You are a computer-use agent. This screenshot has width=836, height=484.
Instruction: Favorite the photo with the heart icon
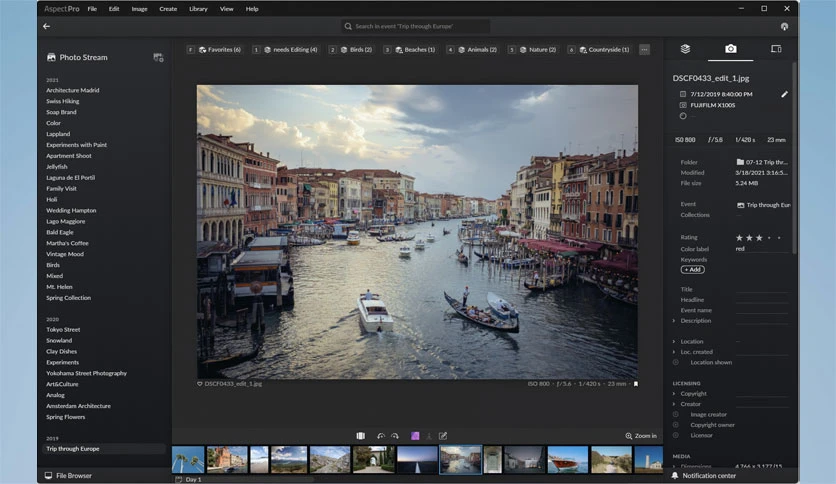[200, 384]
